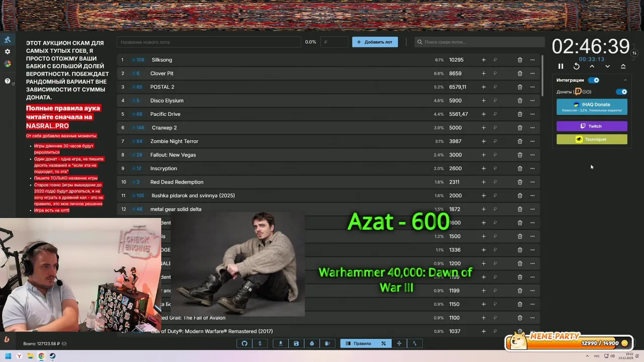Subtract time with the down chevron

click(608, 66)
